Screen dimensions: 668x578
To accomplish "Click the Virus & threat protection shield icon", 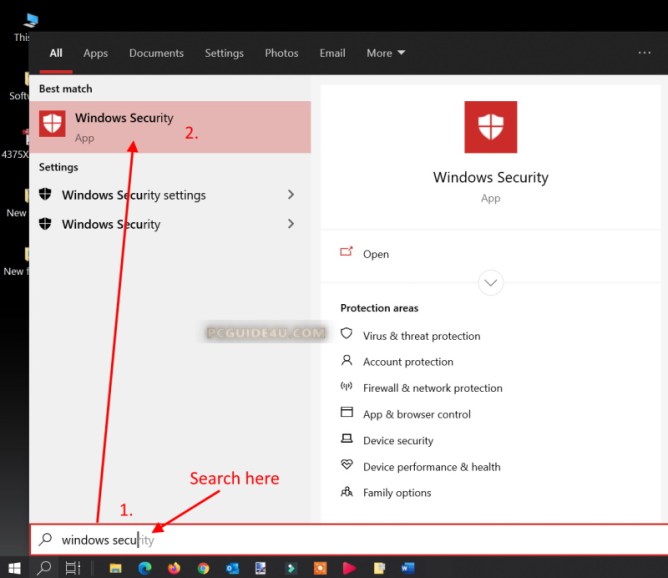I will pyautogui.click(x=346, y=334).
